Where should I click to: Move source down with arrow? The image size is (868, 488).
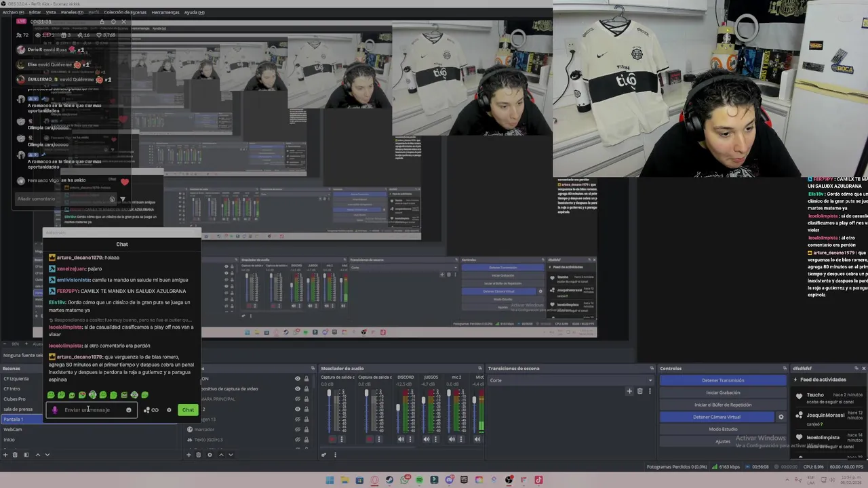click(230, 455)
